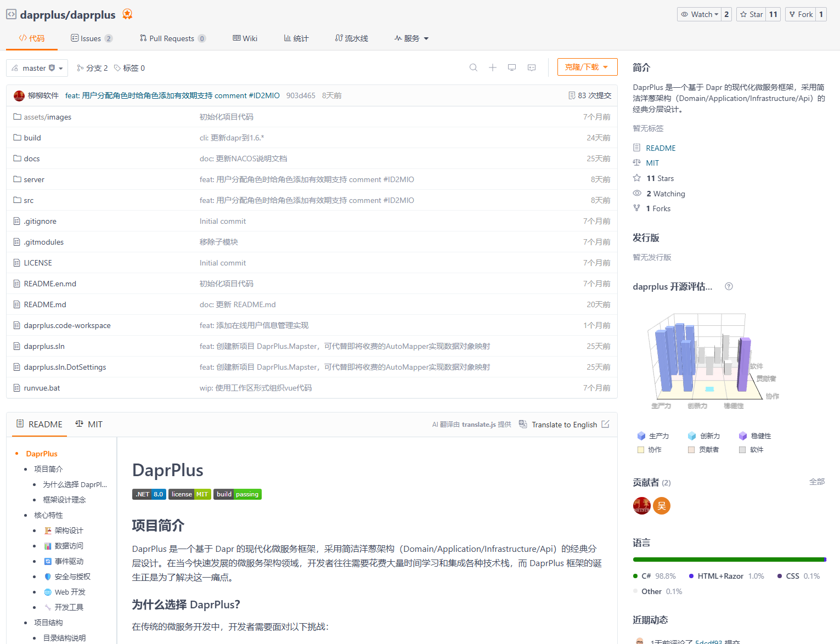Click the README document icon in sidebar
Viewport: 840px width, 644px height.
click(x=637, y=148)
